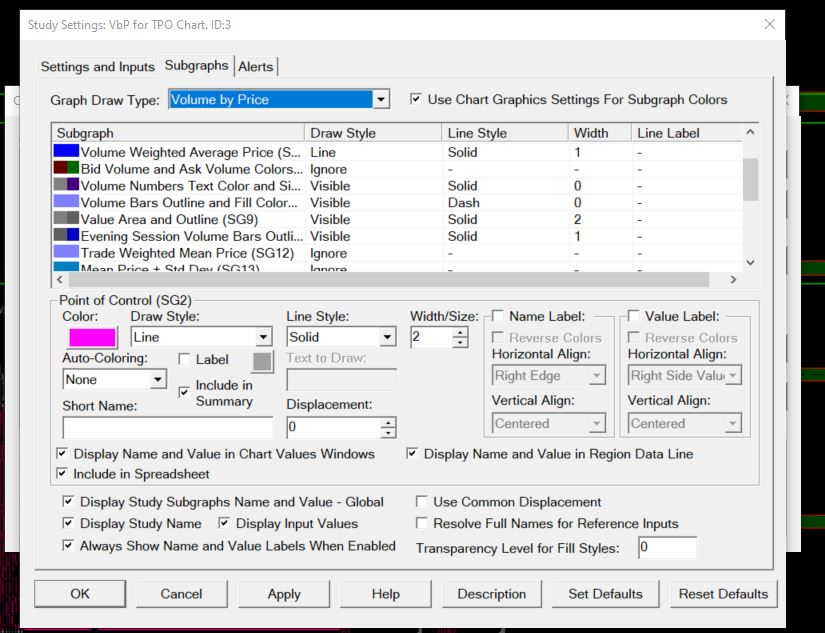Image resolution: width=825 pixels, height=633 pixels.
Task: Click the Width column header
Action: [600, 133]
